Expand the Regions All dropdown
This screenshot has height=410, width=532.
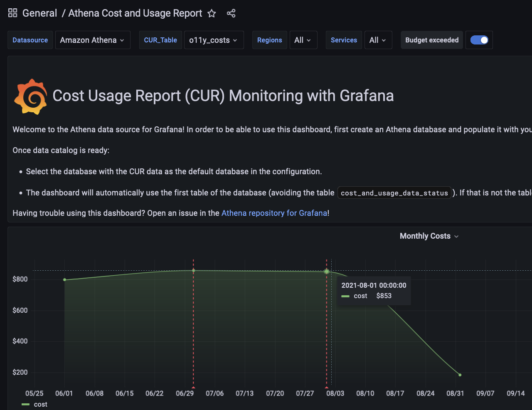[x=303, y=40]
